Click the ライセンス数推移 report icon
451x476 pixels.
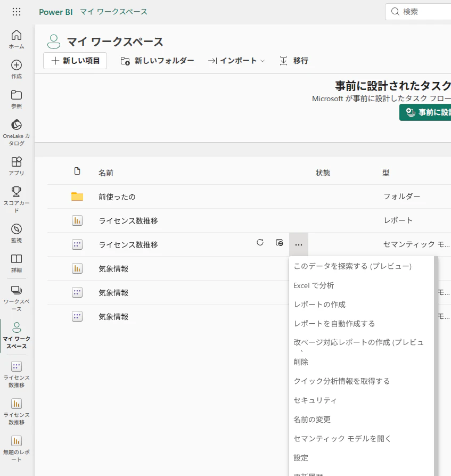(77, 220)
